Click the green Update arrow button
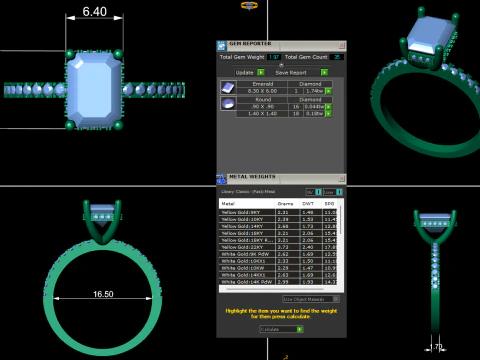 click(x=261, y=72)
